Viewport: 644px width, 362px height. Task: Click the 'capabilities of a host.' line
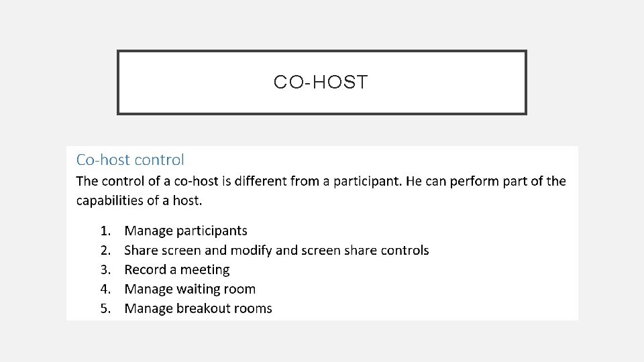[x=140, y=200]
